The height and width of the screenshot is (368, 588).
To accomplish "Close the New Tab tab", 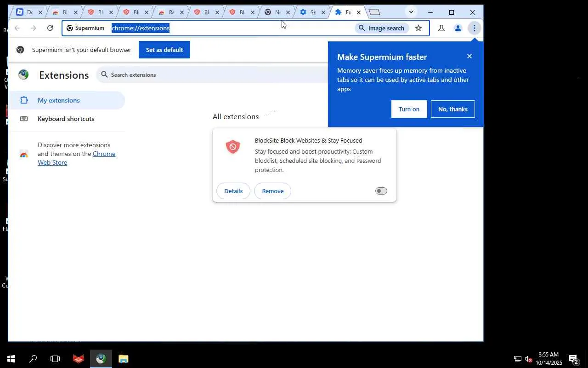I will (x=288, y=12).
